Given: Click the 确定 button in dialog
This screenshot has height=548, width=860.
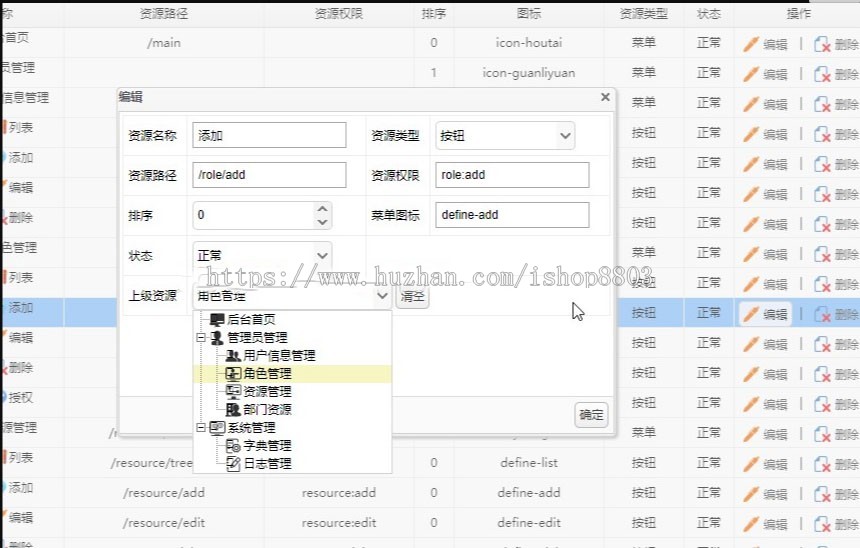Looking at the screenshot, I should click(x=591, y=415).
